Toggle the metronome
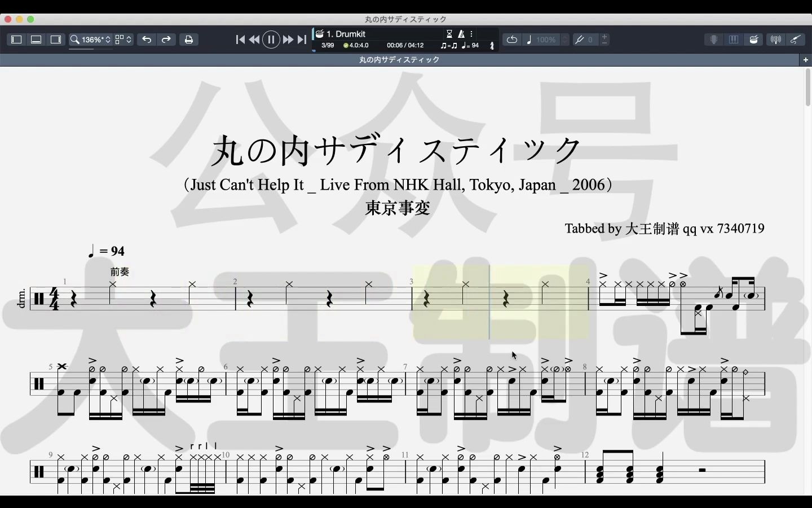The height and width of the screenshot is (508, 812). pos(461,34)
